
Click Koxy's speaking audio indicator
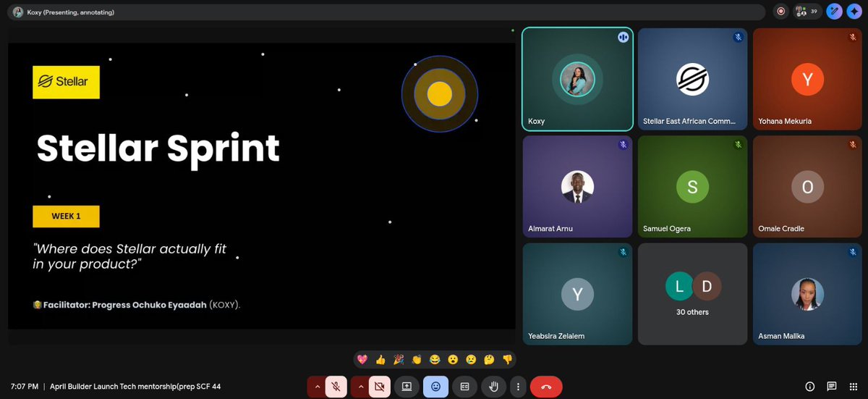[623, 38]
